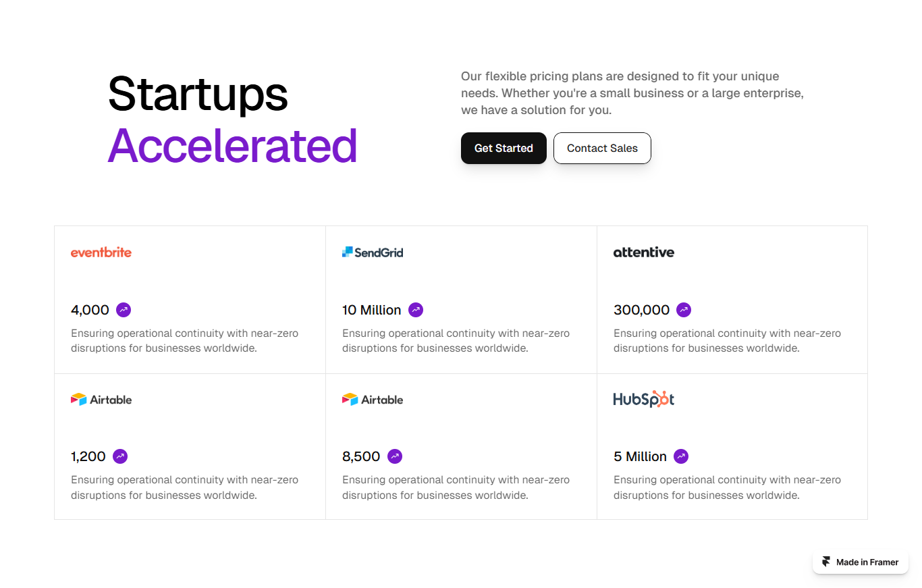This screenshot has height=588, width=922.
Task: Click the trend arrow icon beside 300,000
Action: point(684,310)
